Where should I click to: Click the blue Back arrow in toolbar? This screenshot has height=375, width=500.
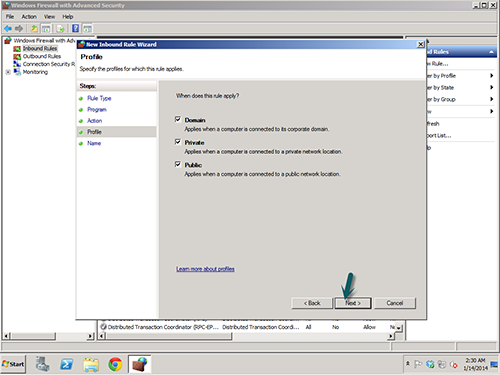click(8, 29)
